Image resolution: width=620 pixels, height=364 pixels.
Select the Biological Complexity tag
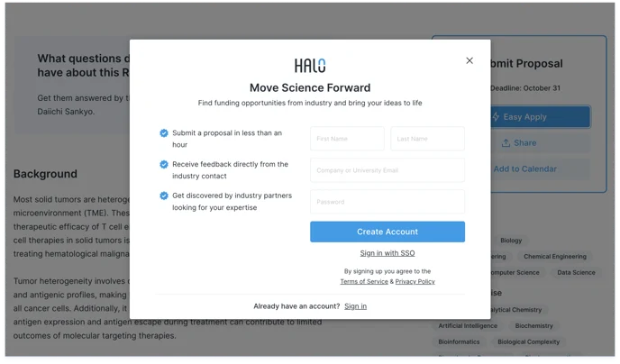pos(528,341)
